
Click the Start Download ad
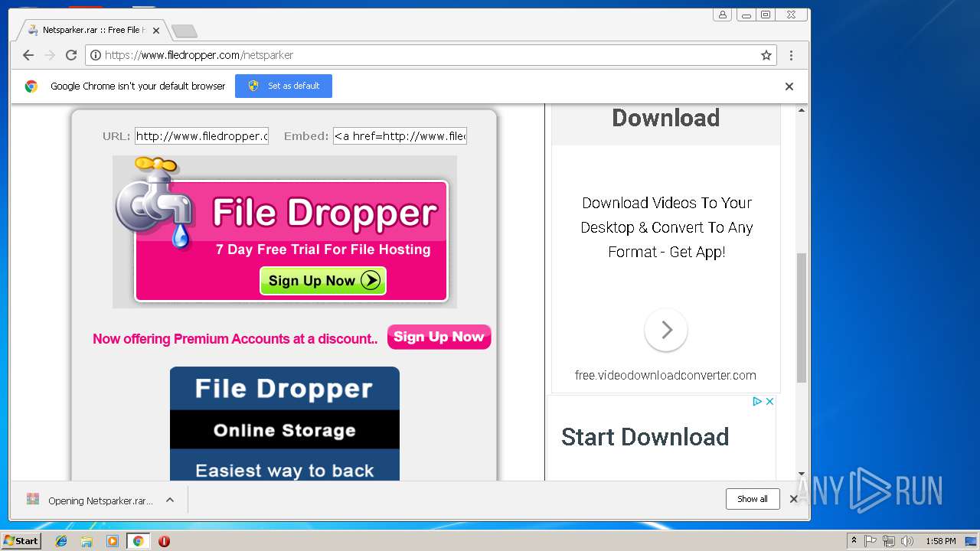[x=645, y=437]
